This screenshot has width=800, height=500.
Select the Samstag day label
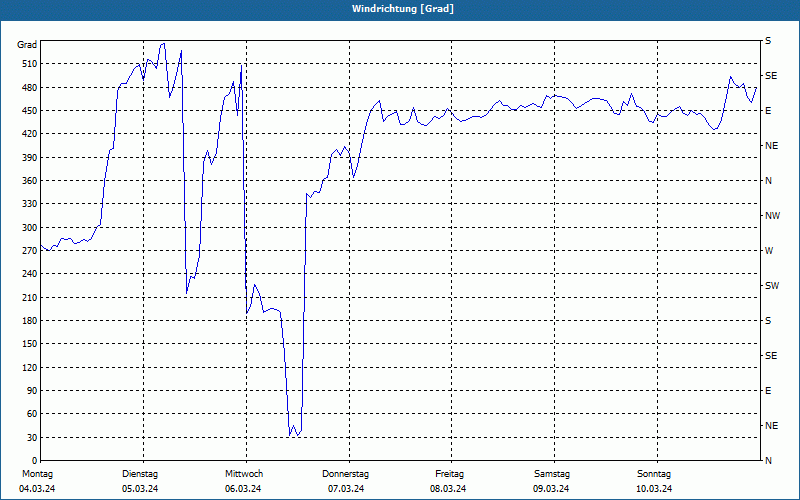click(552, 474)
